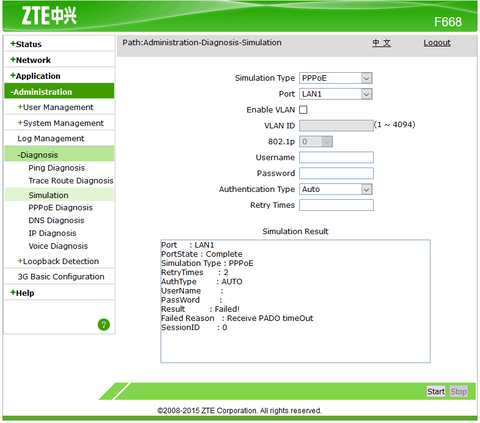Screen dimensions: 480x423
Task: Open the disabled 802.1p dropdown
Action: coord(316,142)
